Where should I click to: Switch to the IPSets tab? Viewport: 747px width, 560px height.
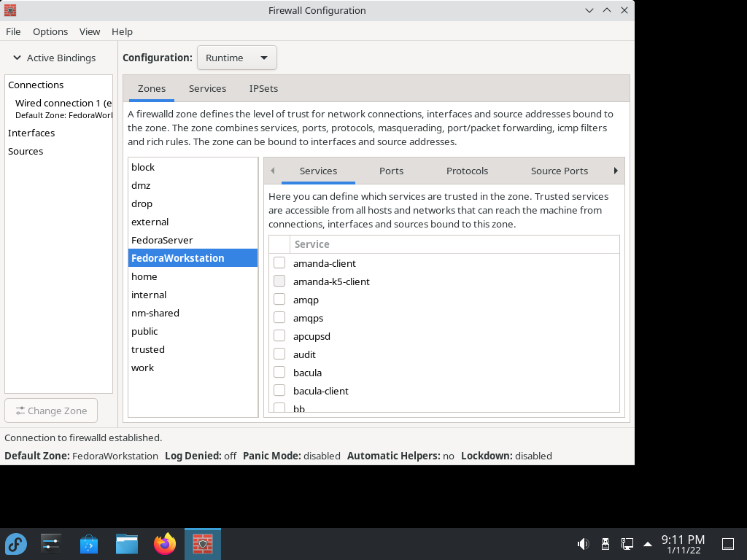point(263,88)
